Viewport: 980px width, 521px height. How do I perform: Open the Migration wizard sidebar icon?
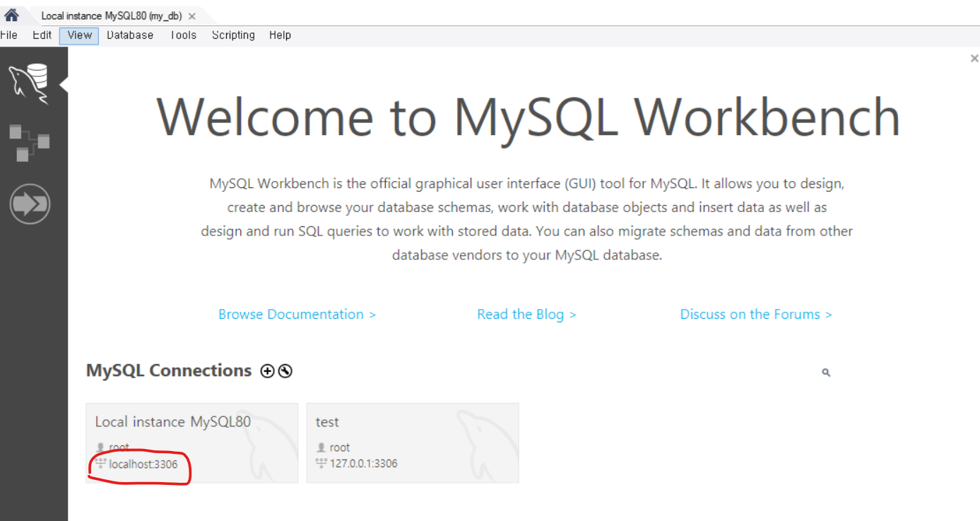(30, 204)
